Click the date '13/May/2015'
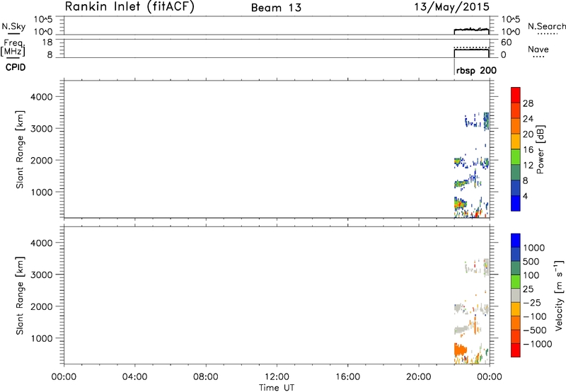Screen dimensions: 566x392 coord(451,7)
